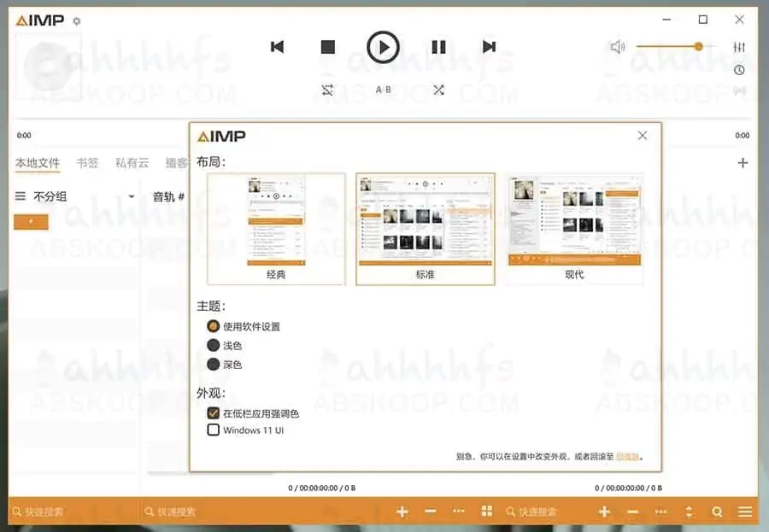Enable the Windows 11 UI checkbox
This screenshot has height=532, width=769.
click(213, 430)
